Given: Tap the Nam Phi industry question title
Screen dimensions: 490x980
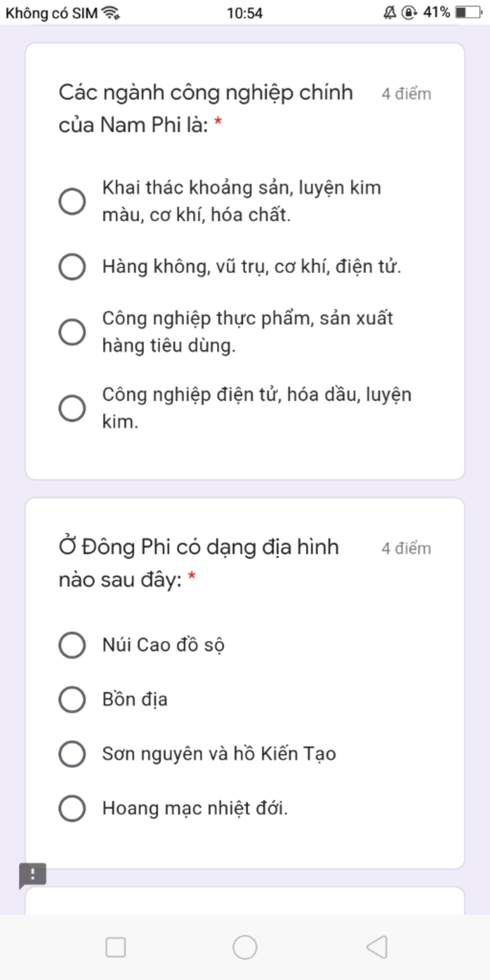Looking at the screenshot, I should (206, 109).
